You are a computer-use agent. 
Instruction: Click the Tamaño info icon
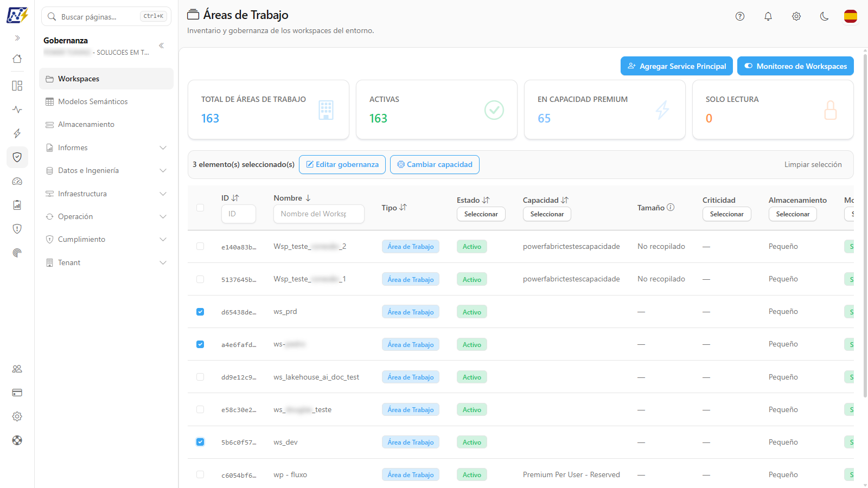(671, 207)
